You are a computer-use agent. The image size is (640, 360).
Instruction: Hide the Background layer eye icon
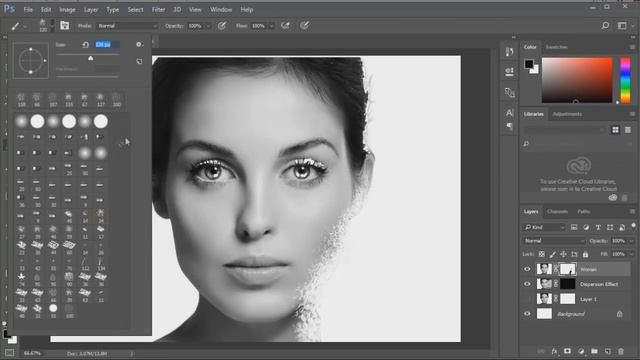point(527,314)
